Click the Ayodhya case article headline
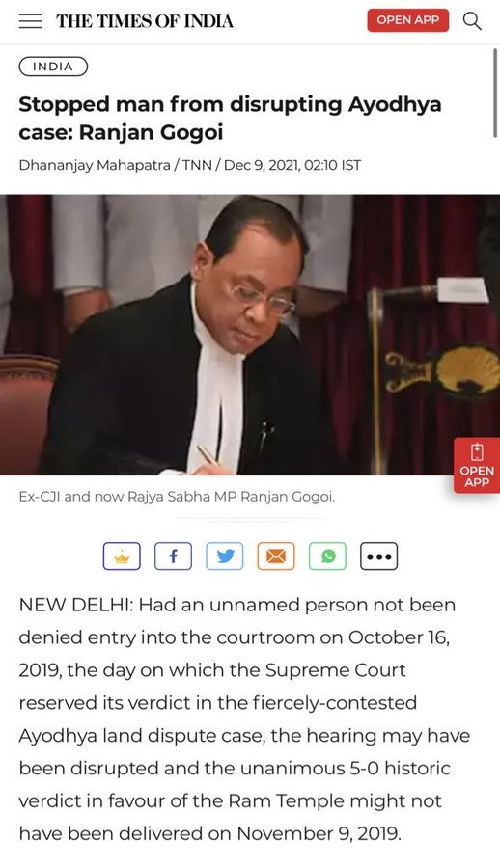Screen dimensions: 500x868 (230, 118)
